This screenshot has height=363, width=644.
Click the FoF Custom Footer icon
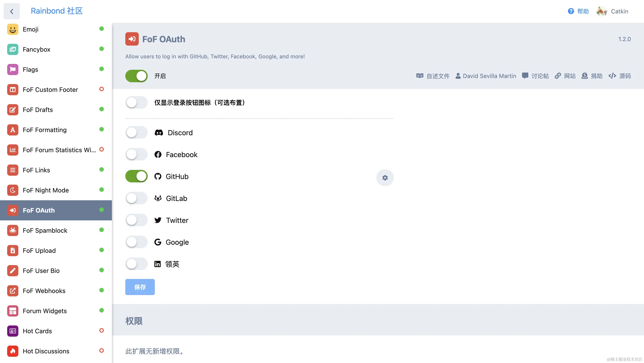(13, 90)
